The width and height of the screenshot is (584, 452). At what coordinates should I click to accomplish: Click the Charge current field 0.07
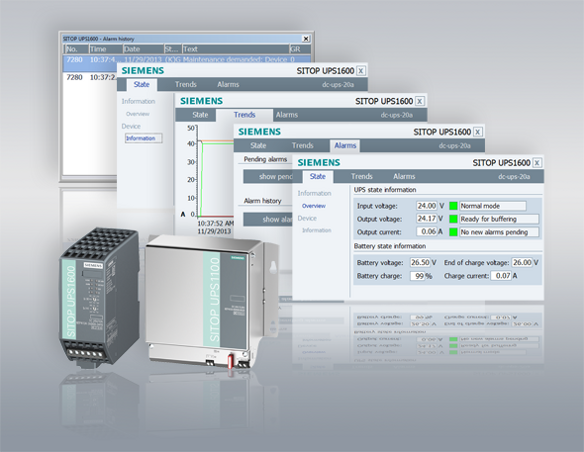(x=501, y=276)
